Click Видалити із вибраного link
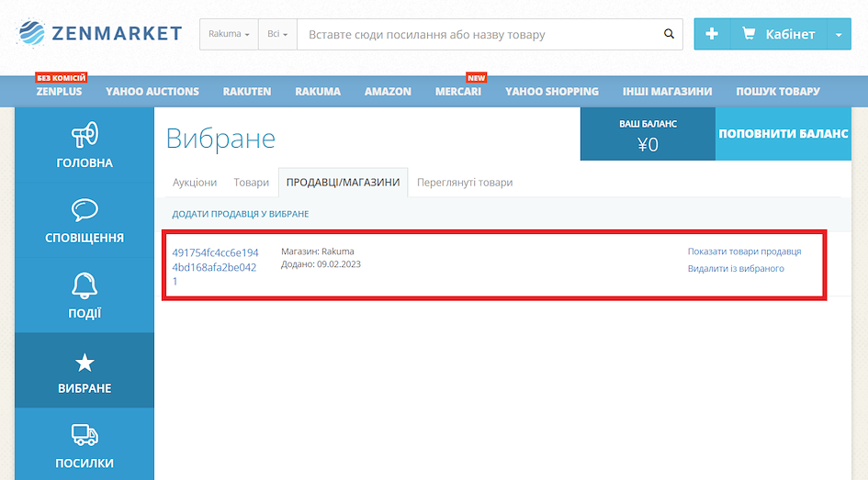The height and width of the screenshot is (480, 868). pos(736,268)
